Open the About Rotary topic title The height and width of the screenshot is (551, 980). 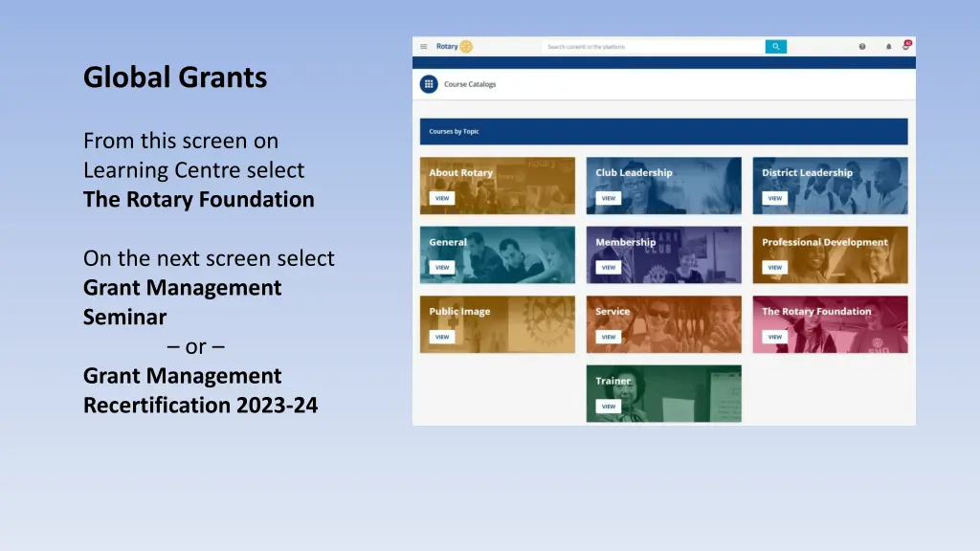coord(460,172)
